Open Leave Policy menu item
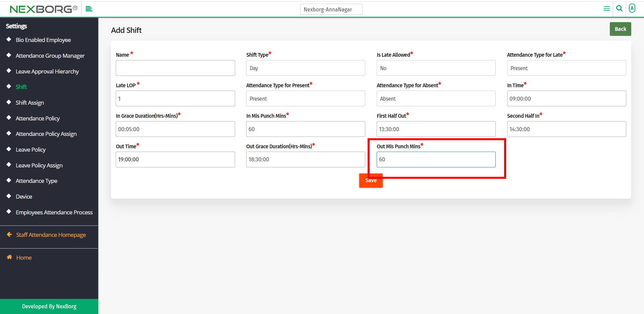Viewport: 644px width, 314px height. [x=31, y=150]
